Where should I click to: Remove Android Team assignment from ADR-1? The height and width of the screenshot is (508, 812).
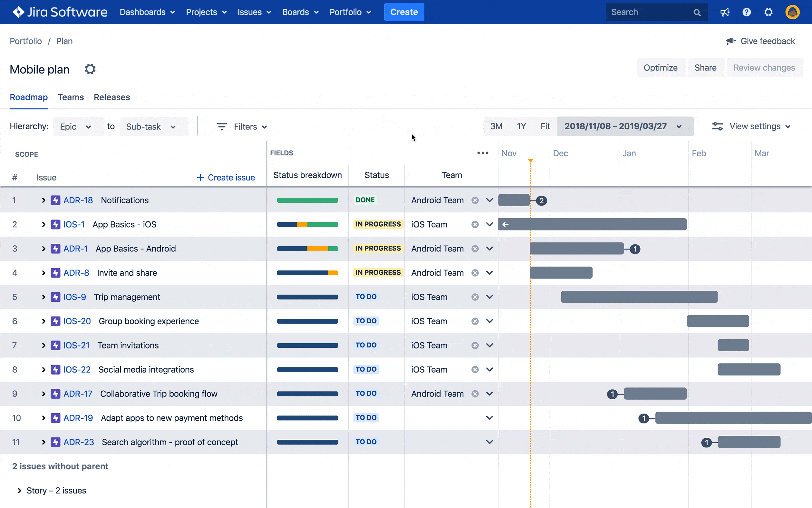475,248
